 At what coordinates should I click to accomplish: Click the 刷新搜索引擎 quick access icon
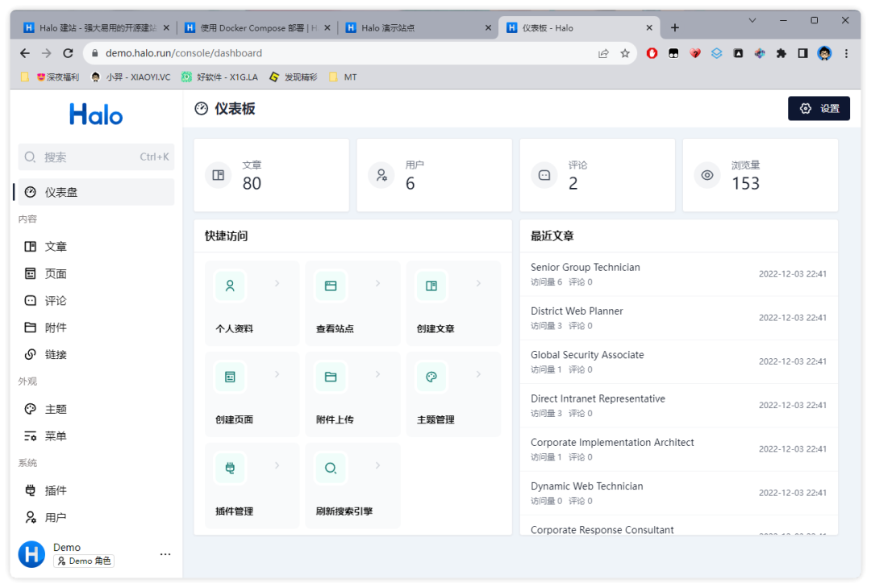pyautogui.click(x=330, y=468)
